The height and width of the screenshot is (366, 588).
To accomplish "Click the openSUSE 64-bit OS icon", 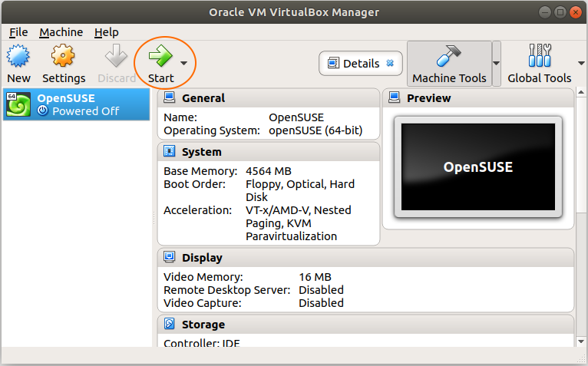I will [x=18, y=104].
